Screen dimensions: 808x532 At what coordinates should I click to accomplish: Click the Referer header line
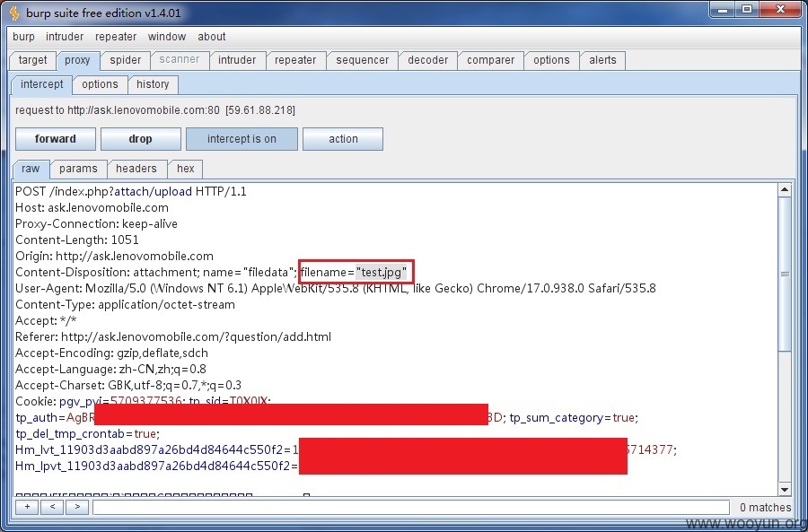[173, 337]
